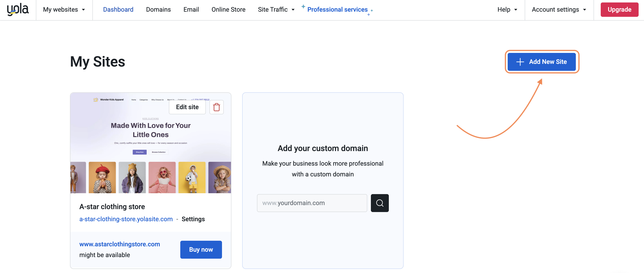Search domain with the magnifier button

[379, 203]
